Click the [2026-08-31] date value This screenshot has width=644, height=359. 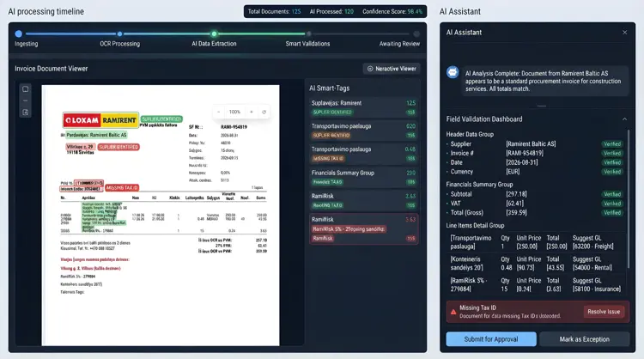click(x=521, y=162)
